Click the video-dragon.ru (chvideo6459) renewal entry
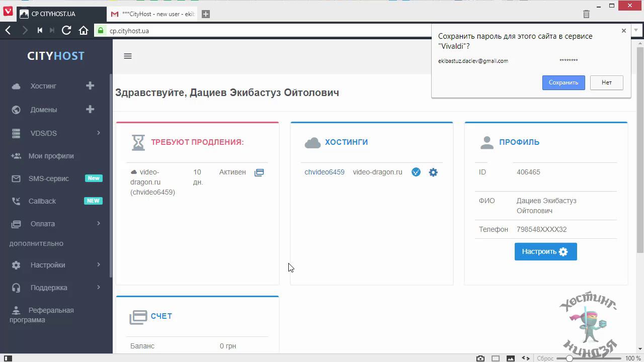644x362 pixels. coord(152,182)
